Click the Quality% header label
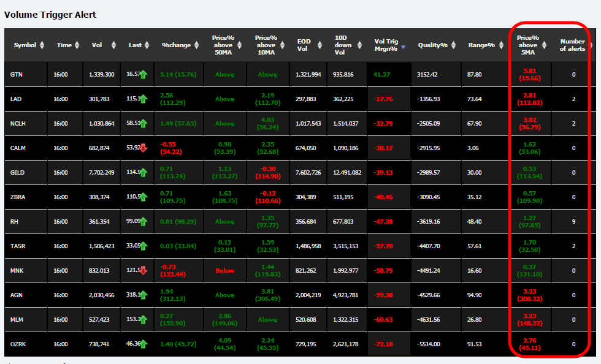Screen dimensions: 601x364 pos(433,45)
